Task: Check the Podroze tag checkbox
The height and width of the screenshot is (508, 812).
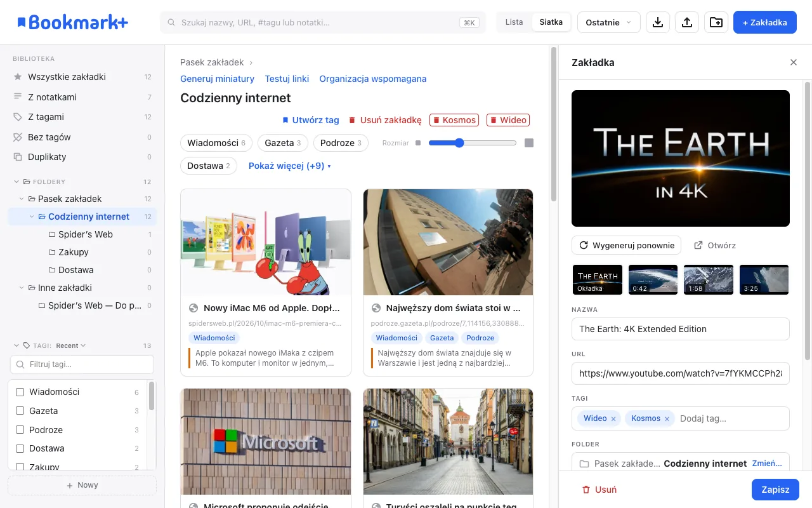Action: 20,430
